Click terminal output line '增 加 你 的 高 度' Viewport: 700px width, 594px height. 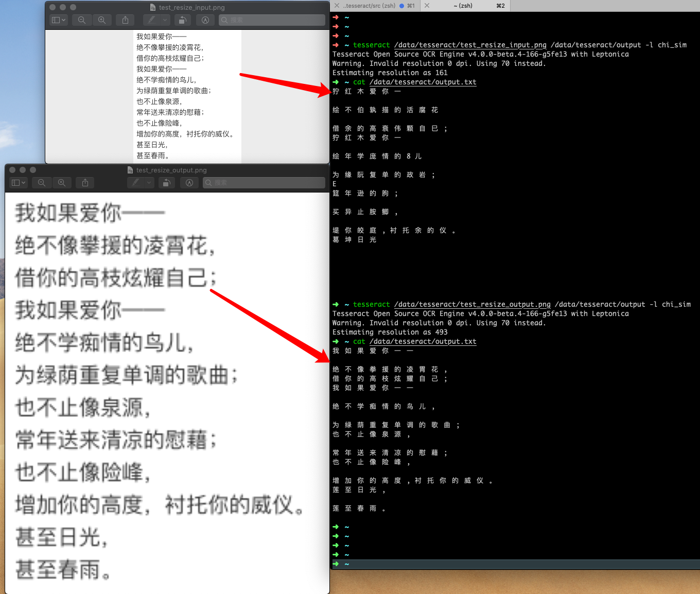pyautogui.click(x=413, y=480)
